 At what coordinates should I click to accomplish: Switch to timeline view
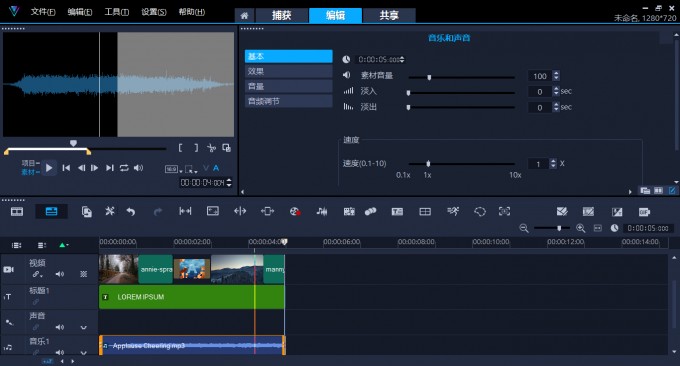pos(51,212)
